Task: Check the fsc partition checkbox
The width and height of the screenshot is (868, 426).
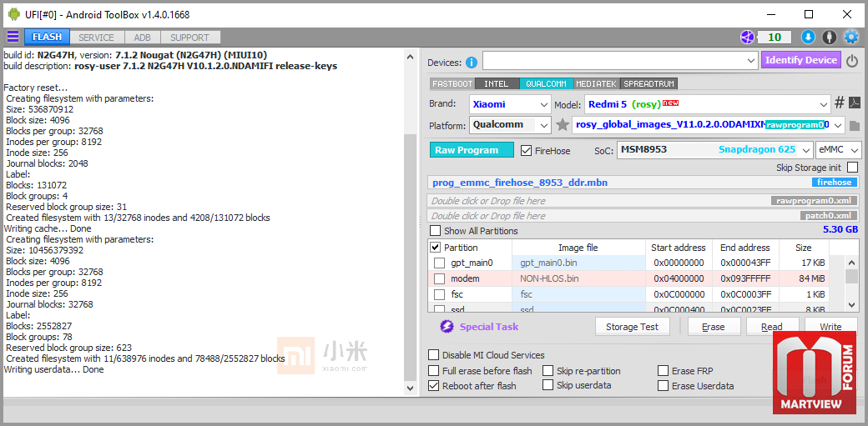Action: [439, 294]
